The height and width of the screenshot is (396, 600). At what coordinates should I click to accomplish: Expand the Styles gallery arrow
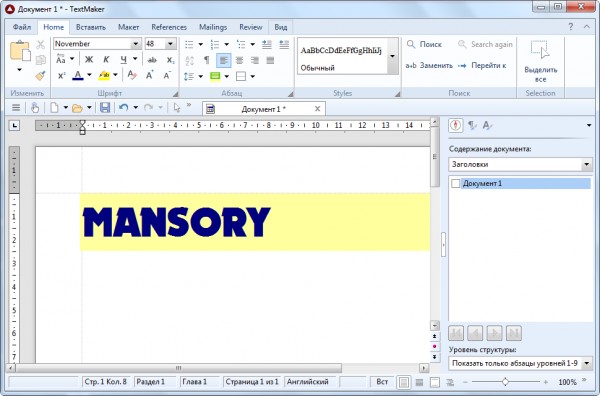(393, 56)
